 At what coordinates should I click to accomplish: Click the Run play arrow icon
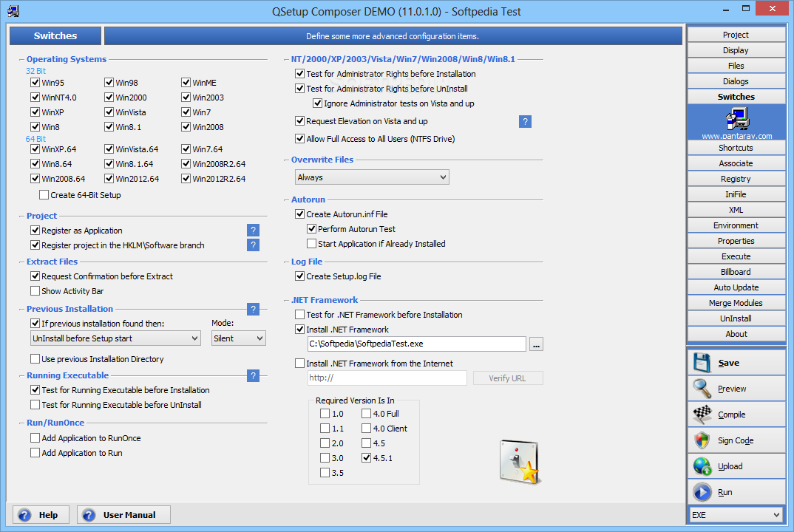[702, 492]
